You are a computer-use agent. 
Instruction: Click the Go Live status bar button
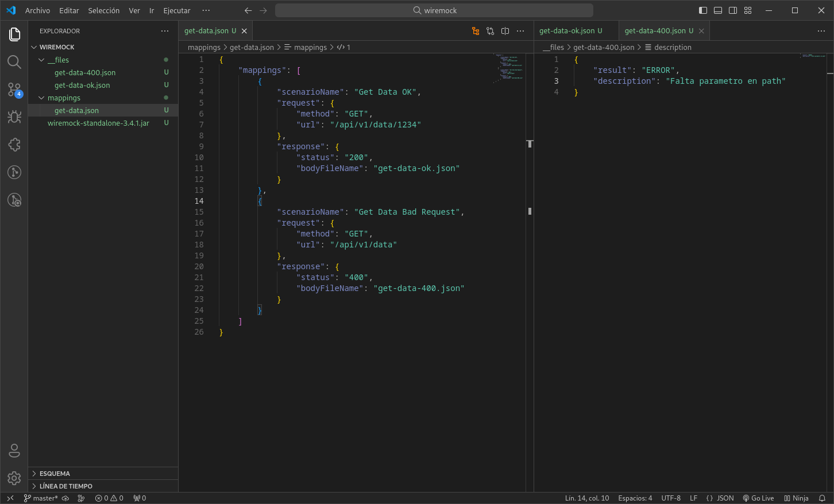point(758,498)
